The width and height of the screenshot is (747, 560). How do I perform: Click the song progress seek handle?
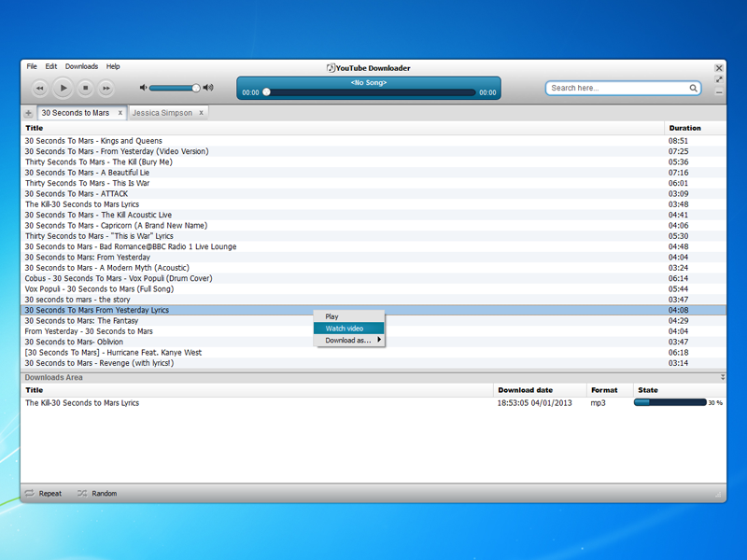(x=266, y=92)
